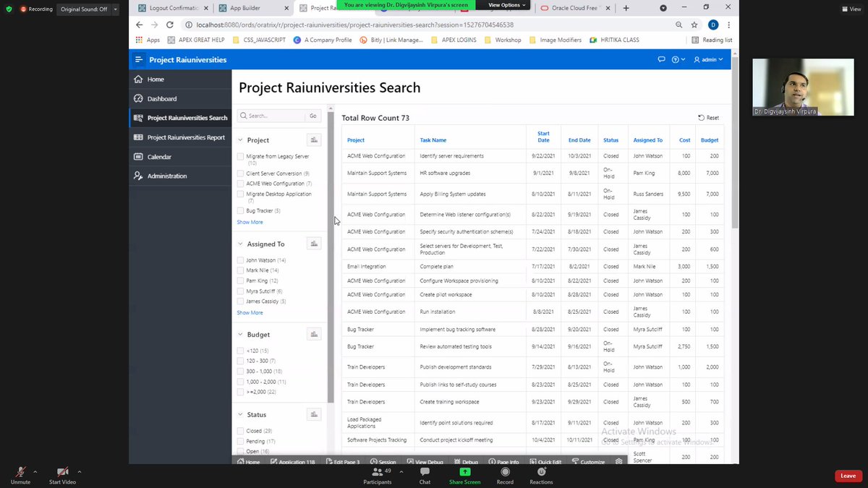Check the <120 budget filter
The image size is (868, 488).
[240, 351]
